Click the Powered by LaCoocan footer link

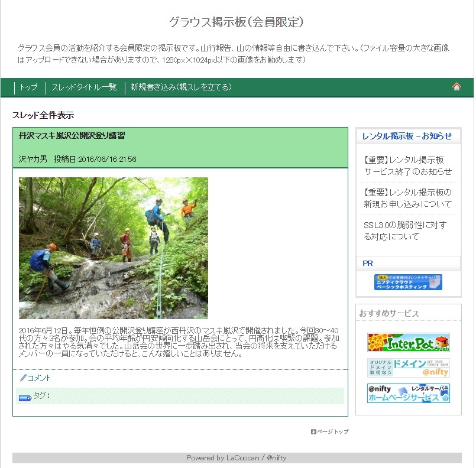pyautogui.click(x=237, y=458)
